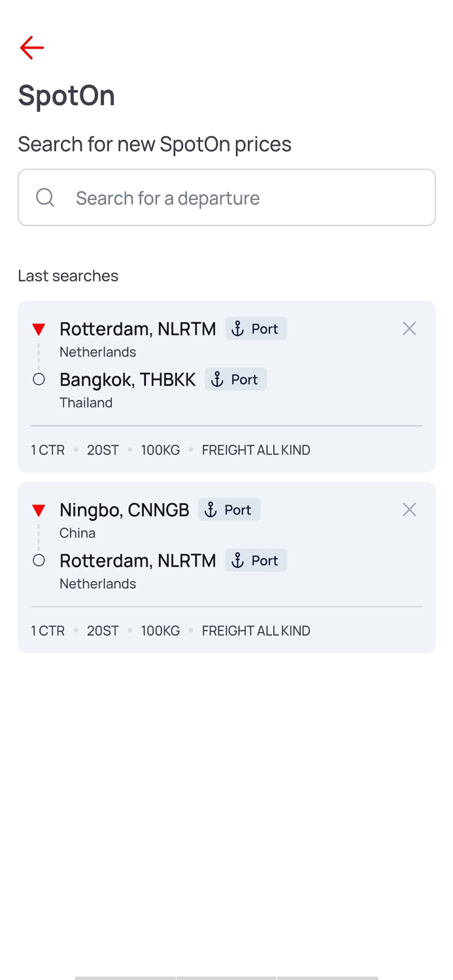Screen dimensions: 453x980
Task: Click the magnifying glass search icon
Action: pyautogui.click(x=44, y=197)
